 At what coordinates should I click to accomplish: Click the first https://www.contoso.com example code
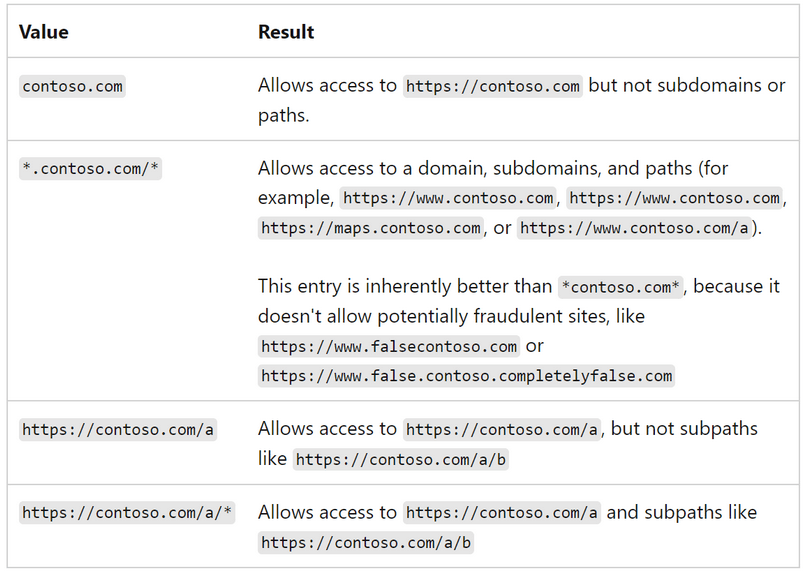coord(448,198)
